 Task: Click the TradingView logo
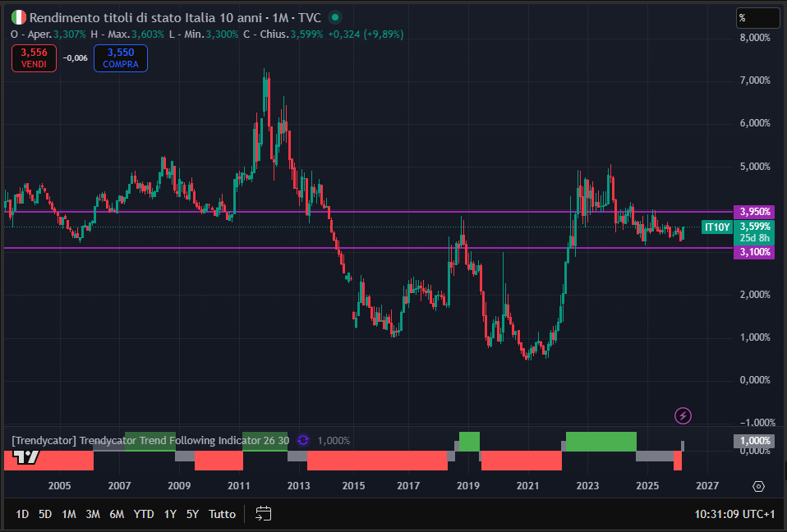point(29,456)
